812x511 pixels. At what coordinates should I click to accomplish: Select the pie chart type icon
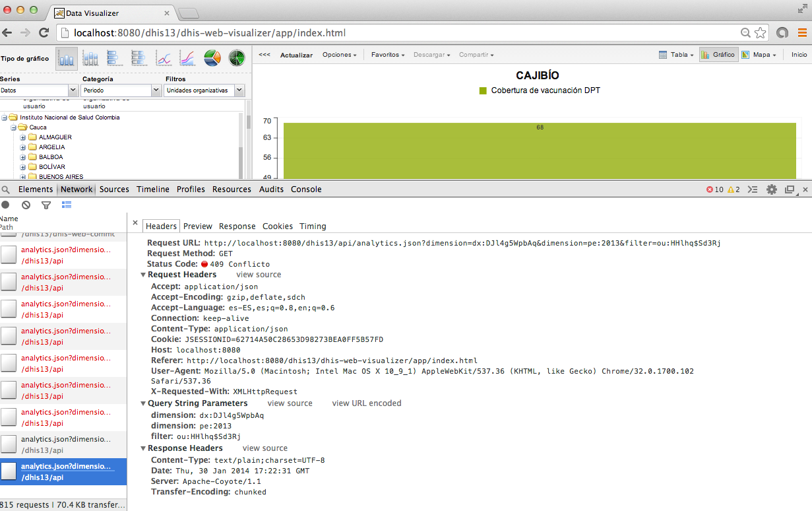212,58
